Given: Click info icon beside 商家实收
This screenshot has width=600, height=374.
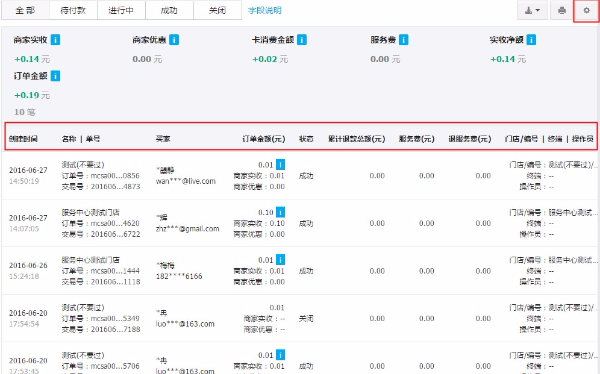Looking at the screenshot, I should 55,40.
